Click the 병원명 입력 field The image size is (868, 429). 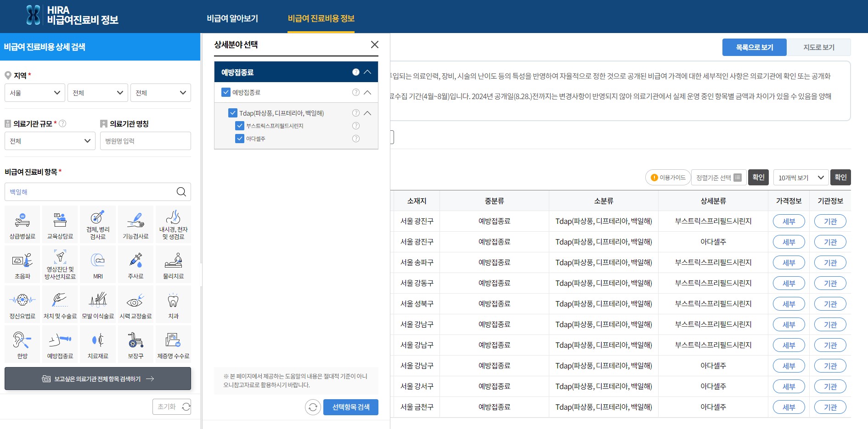[x=146, y=141]
